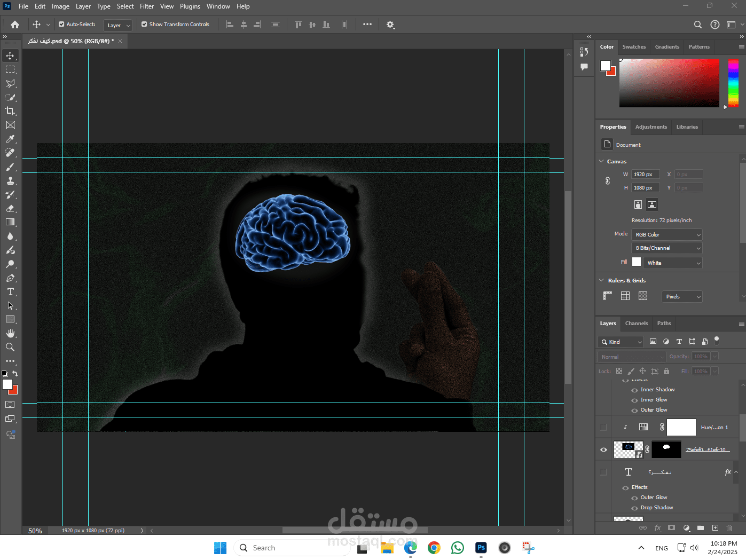Toggle Show Transform Controls checkbox
The image size is (746, 560).
pos(144,24)
